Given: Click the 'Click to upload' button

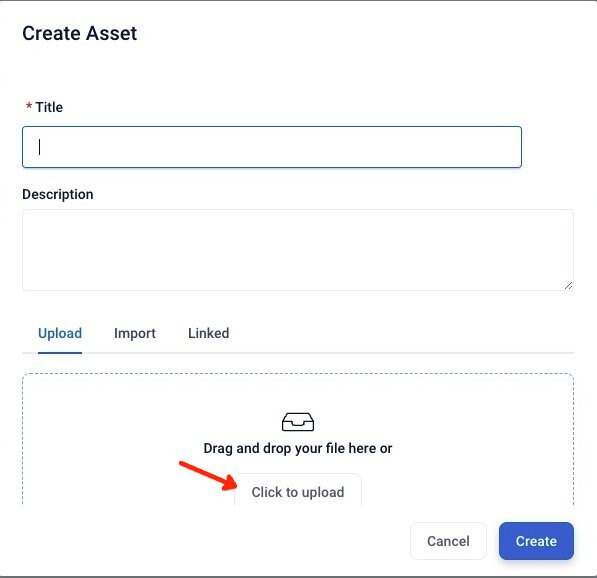Looking at the screenshot, I should click(x=298, y=492).
